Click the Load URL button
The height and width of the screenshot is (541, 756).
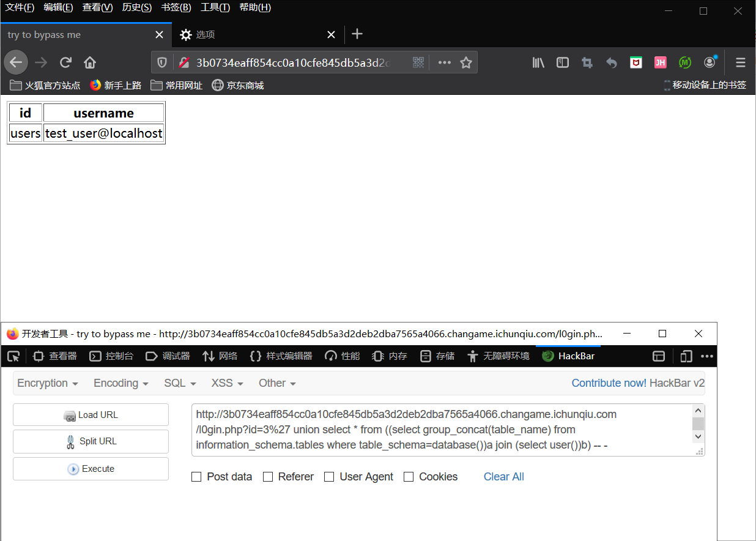91,415
